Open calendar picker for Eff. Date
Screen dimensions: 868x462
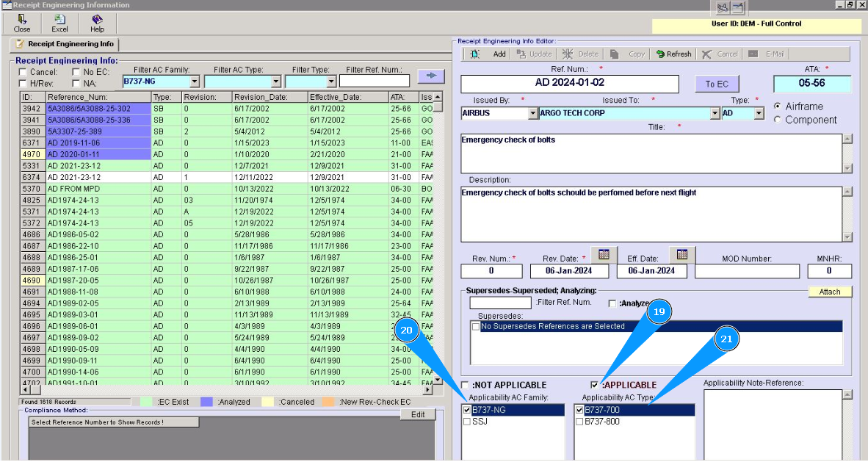tap(681, 255)
